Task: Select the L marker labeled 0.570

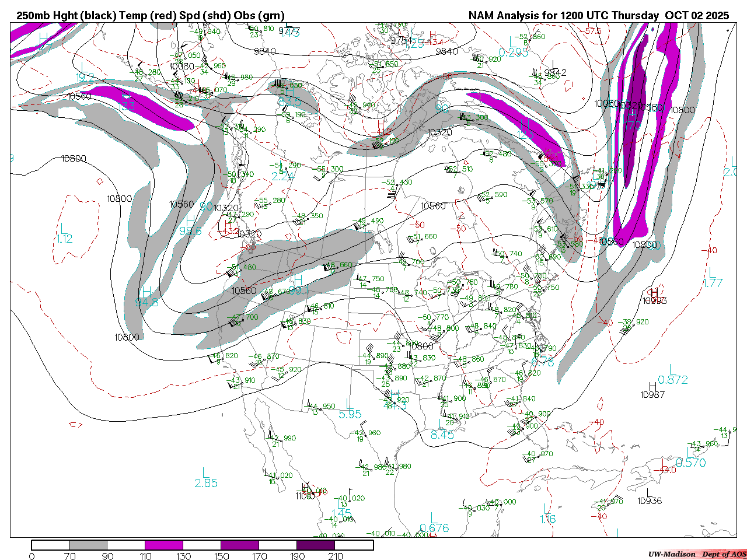Action: pyautogui.click(x=690, y=452)
